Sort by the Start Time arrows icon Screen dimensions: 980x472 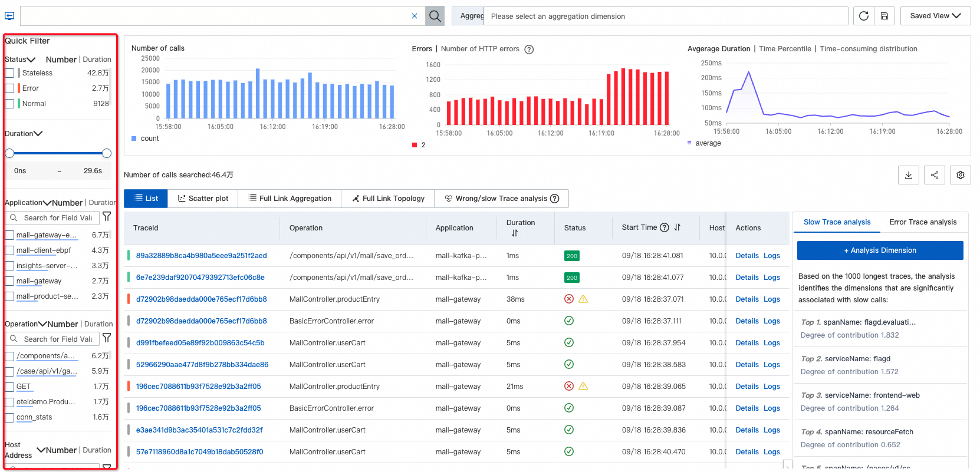tap(678, 227)
